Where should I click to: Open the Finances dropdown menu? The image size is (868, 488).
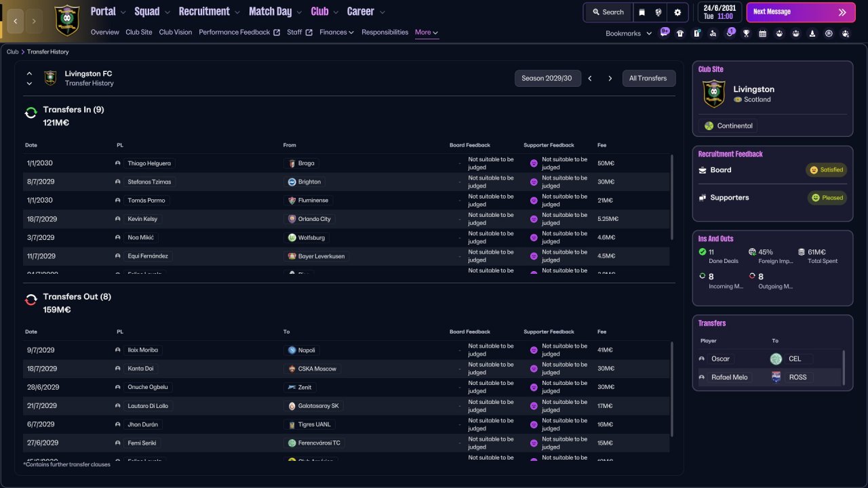(x=337, y=32)
